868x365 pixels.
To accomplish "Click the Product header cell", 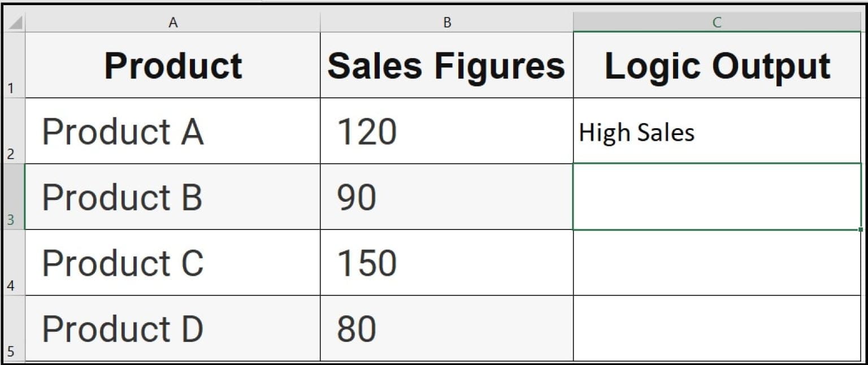I will point(173,65).
